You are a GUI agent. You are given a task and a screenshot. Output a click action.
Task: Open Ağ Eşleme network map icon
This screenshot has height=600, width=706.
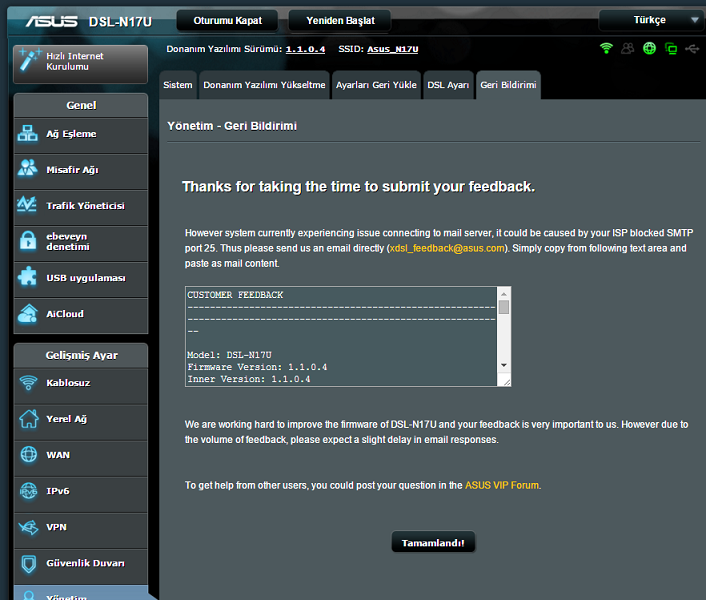(27, 134)
